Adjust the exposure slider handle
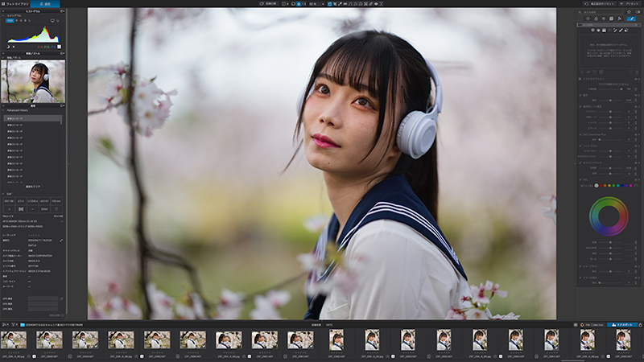This screenshot has width=644, height=362. point(610,100)
